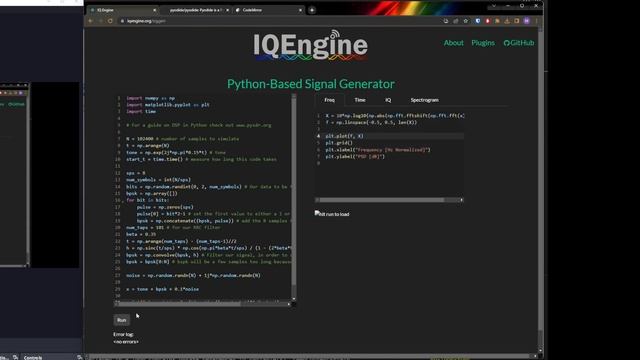The image size is (640, 360).
Task: Click the red extension icon in toolbar
Action: [x=487, y=21]
